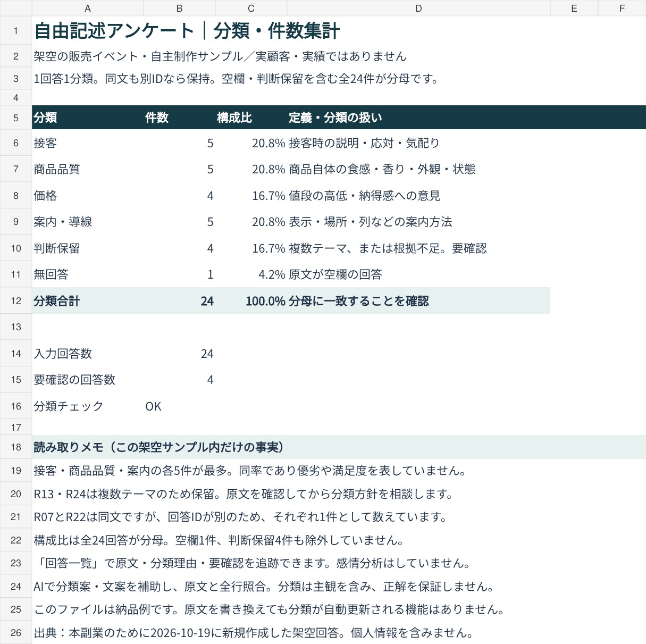Click header cell 分類
Image resolution: width=646 pixels, height=644 pixels.
coord(88,118)
